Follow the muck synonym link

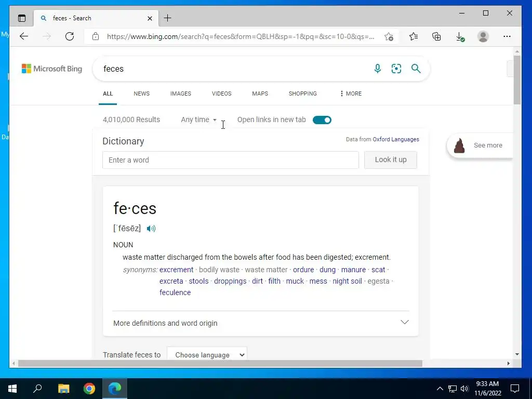click(x=295, y=281)
